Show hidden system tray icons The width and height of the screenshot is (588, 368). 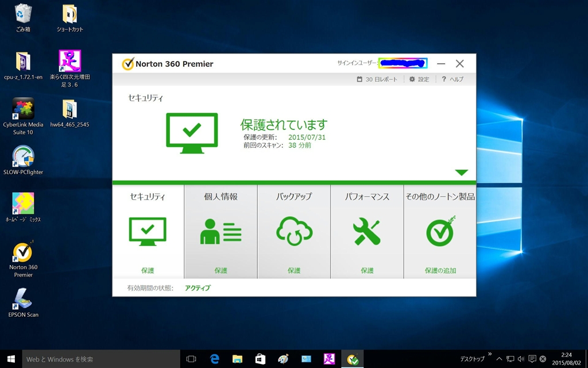click(499, 359)
